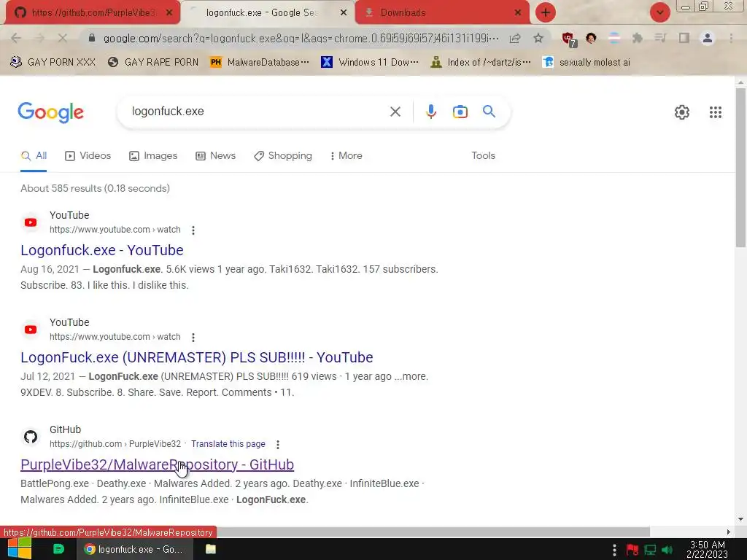747x560 pixels.
Task: Open the media control queue icon
Action: 660,38
